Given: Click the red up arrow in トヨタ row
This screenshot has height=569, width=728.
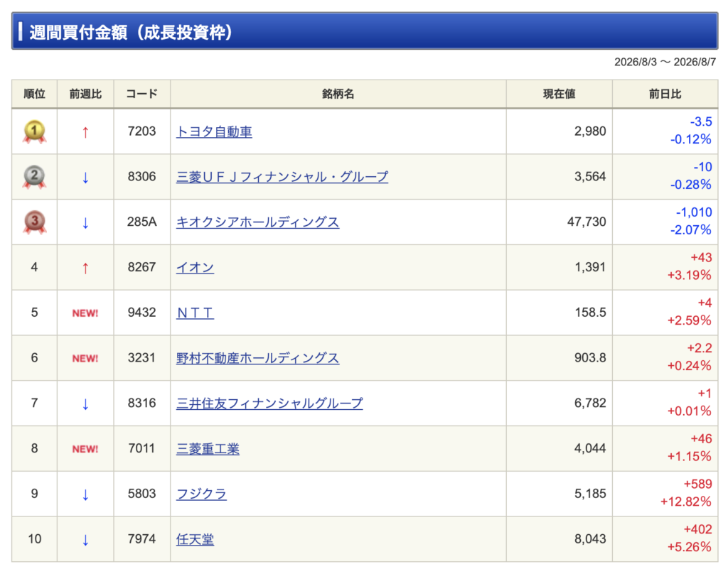Looking at the screenshot, I should [x=85, y=133].
